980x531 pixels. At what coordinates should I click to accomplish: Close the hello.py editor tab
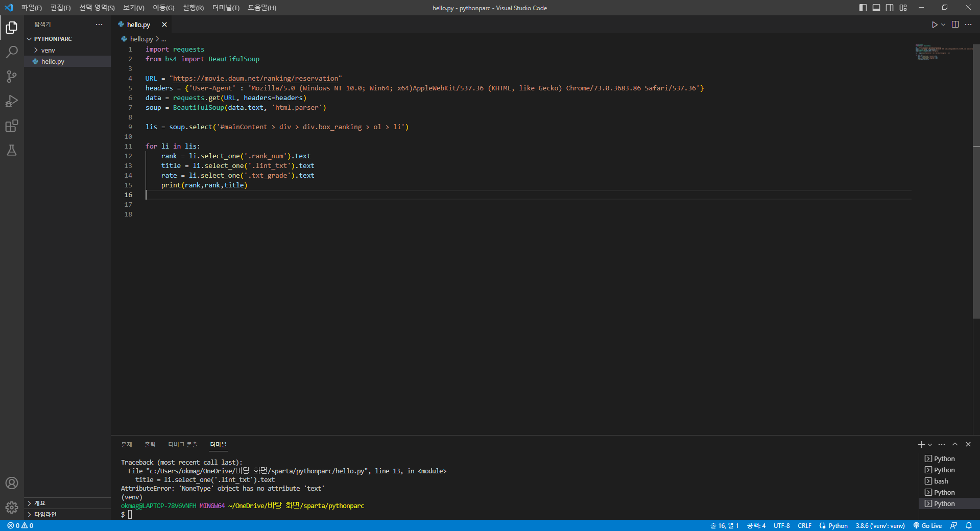tap(164, 25)
